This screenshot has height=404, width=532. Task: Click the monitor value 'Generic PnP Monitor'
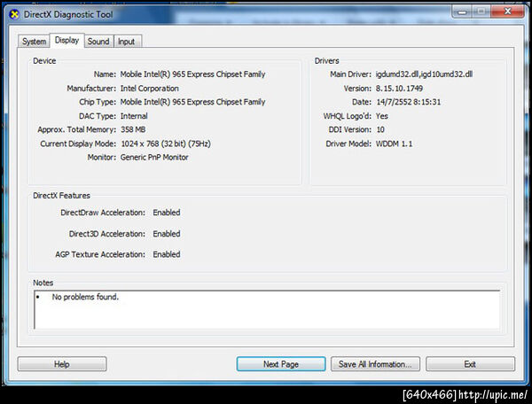click(x=154, y=158)
